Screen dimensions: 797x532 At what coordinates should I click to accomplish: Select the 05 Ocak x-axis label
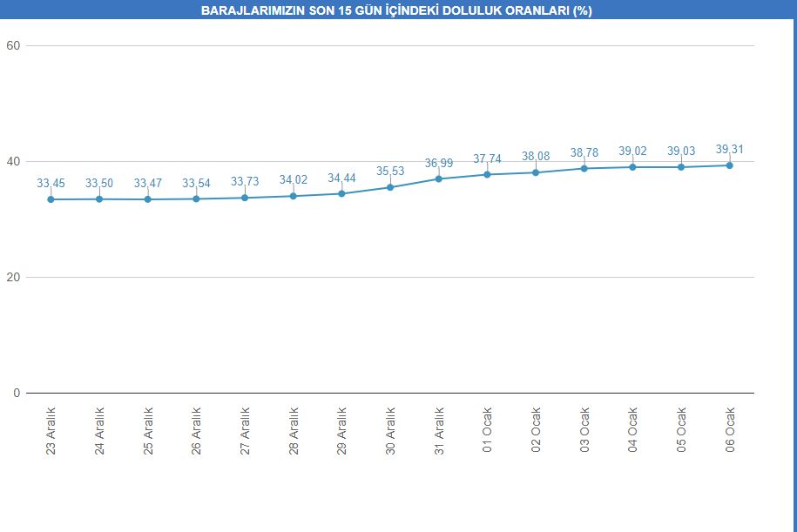(x=681, y=430)
